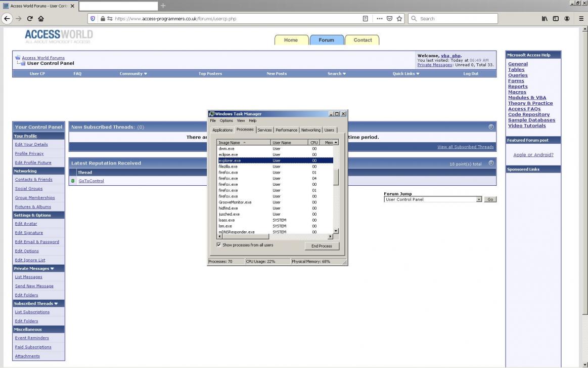Open the Library bookmarks icon
The width and height of the screenshot is (588, 368).
[545, 18]
